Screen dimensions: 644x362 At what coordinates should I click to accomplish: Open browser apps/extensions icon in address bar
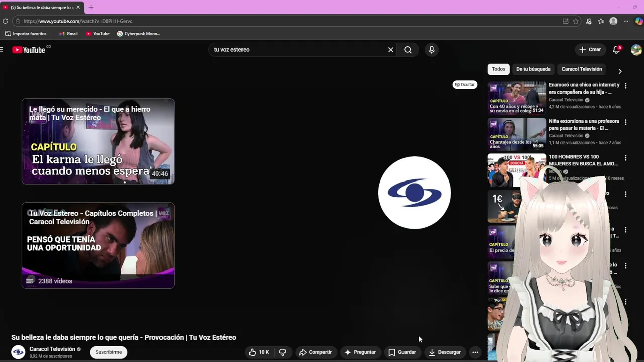pos(566,21)
